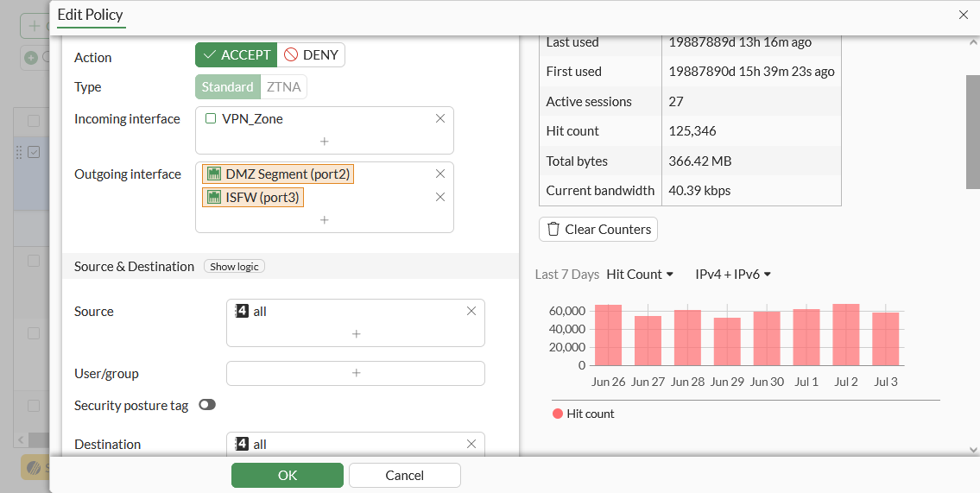Select the Standard policy type
Image resolution: width=980 pixels, height=493 pixels.
228,87
